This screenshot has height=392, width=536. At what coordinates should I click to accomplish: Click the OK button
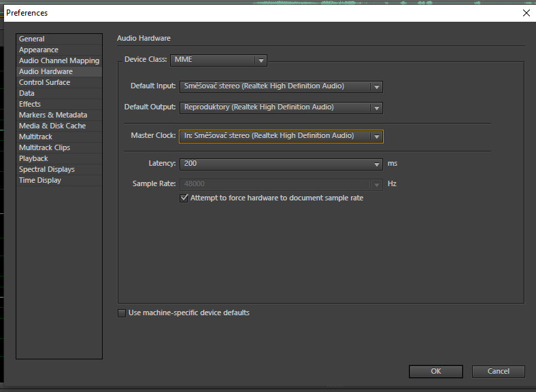436,371
